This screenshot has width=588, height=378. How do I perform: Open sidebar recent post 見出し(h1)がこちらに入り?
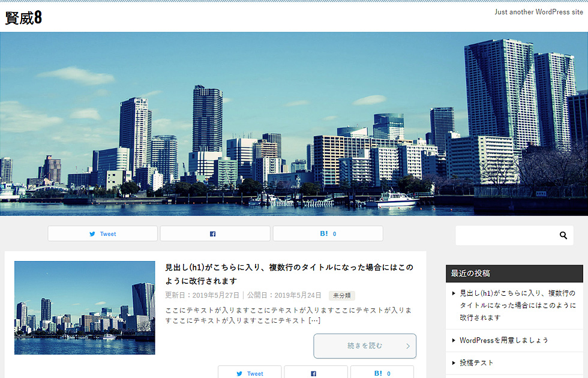[x=518, y=305]
